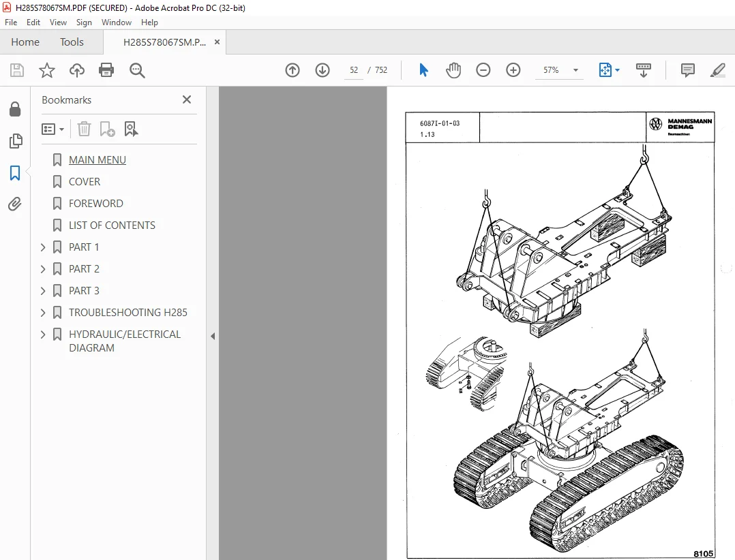This screenshot has width=735, height=560.
Task: Open the page thumbnails panel icon
Action: coord(16,141)
